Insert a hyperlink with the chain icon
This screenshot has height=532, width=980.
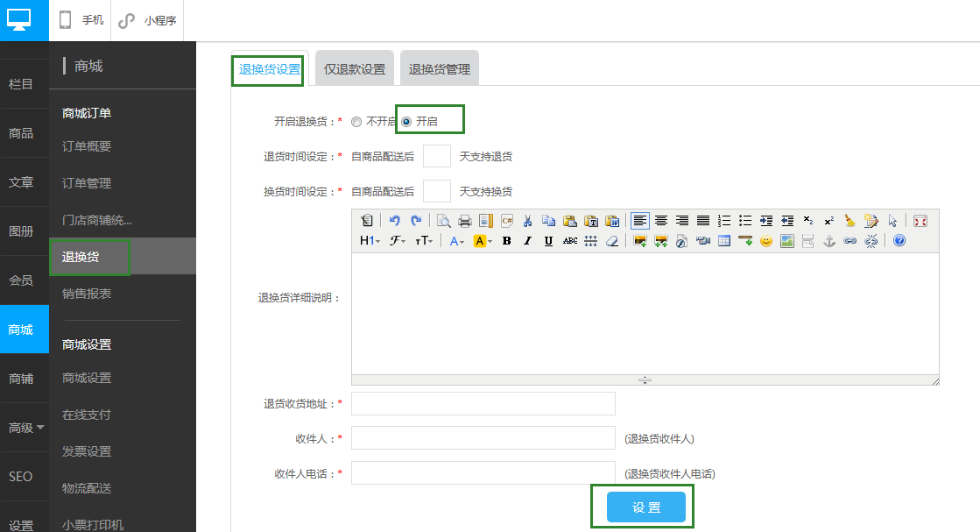pyautogui.click(x=850, y=241)
